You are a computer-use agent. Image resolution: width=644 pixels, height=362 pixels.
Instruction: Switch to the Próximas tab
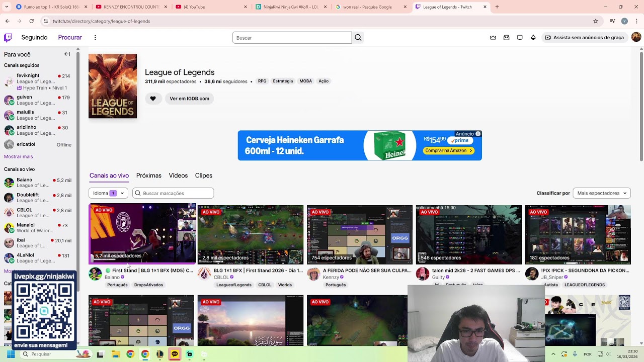(149, 175)
